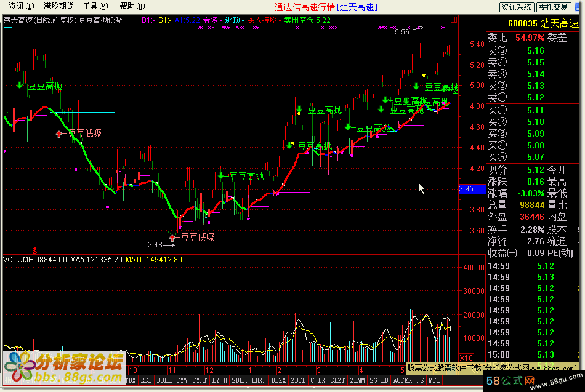The width and height of the screenshot is (585, 392).
Task: Click the 卖③ price 5.14
Action: pos(536,74)
